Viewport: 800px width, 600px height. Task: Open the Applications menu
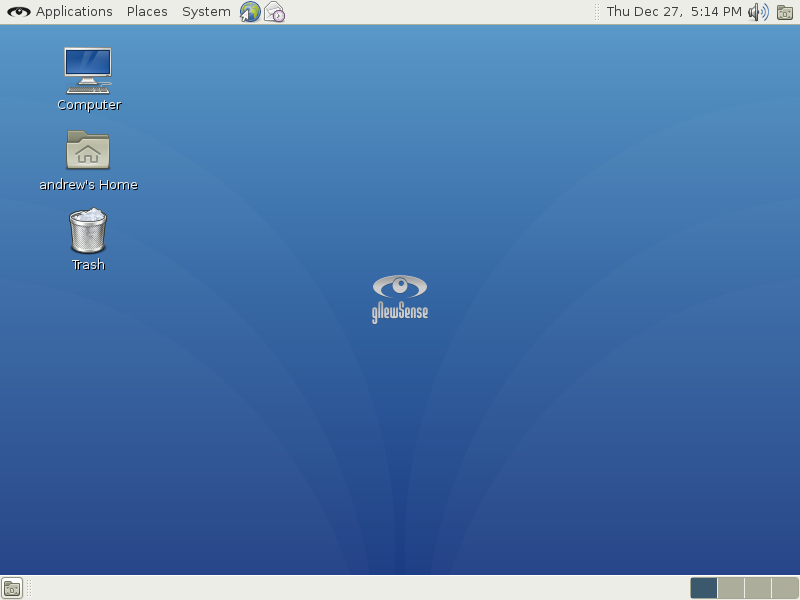point(74,12)
